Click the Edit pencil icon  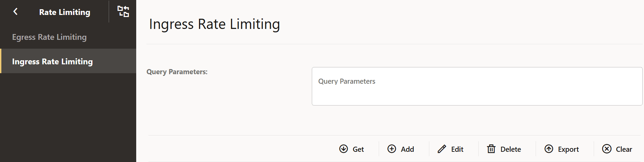click(442, 149)
